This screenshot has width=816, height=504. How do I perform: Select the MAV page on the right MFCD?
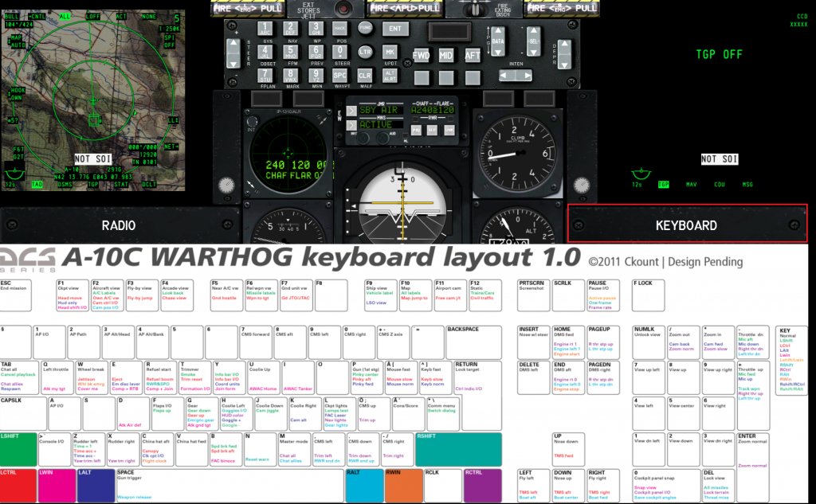click(691, 184)
